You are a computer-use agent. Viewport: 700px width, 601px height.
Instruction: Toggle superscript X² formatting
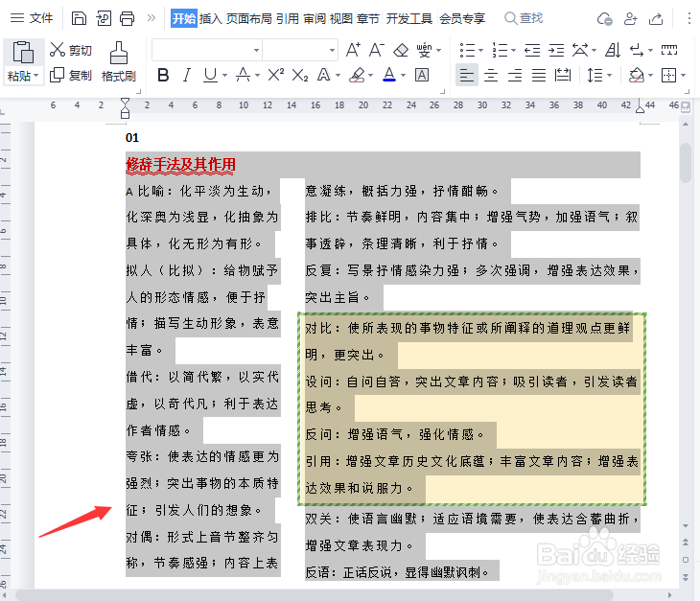276,75
